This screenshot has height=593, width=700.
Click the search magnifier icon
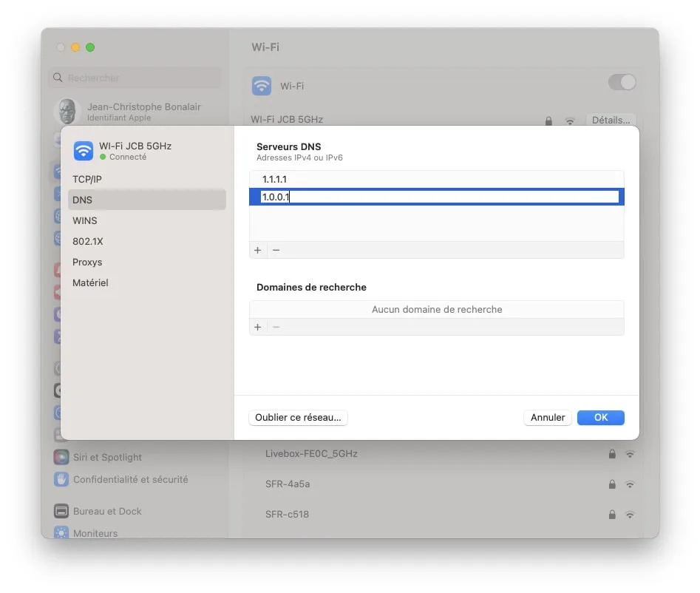coord(58,78)
